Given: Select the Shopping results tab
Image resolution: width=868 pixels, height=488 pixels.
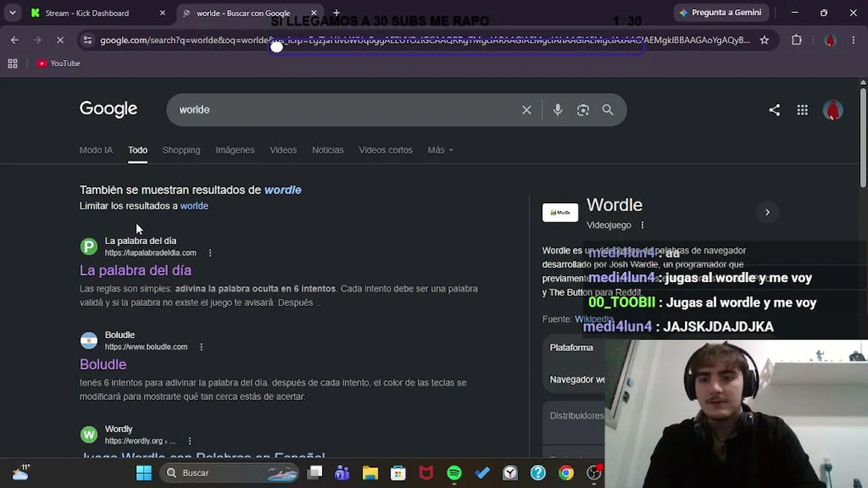Looking at the screenshot, I should pyautogui.click(x=181, y=150).
